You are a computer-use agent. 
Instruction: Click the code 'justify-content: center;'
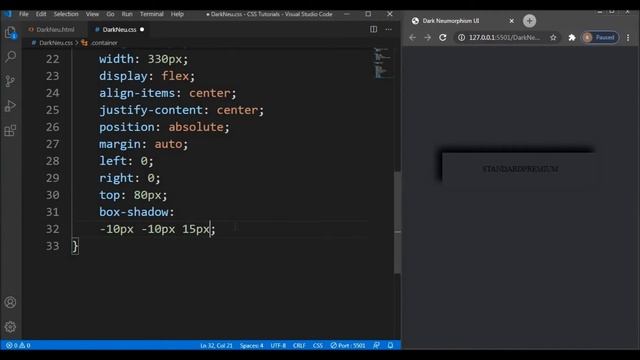click(181, 110)
